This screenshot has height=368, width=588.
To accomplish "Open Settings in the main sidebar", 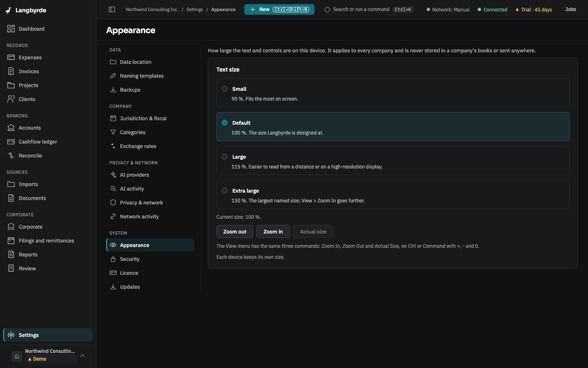I will pos(48,335).
